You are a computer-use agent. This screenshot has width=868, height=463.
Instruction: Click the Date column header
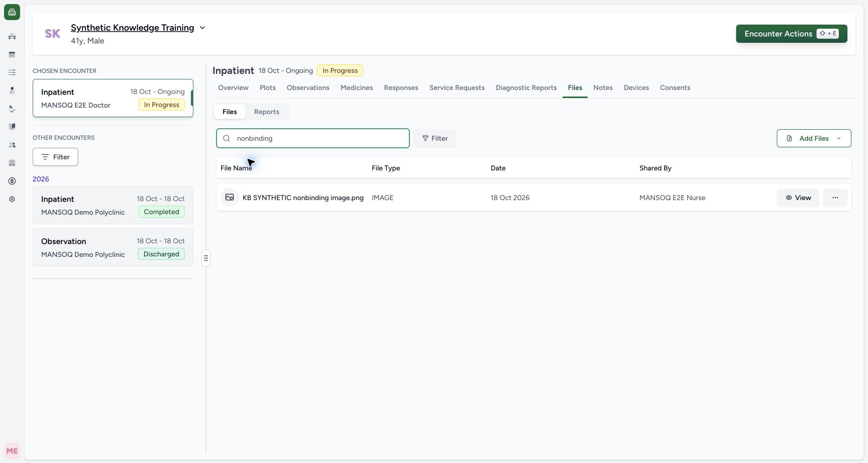[498, 168]
